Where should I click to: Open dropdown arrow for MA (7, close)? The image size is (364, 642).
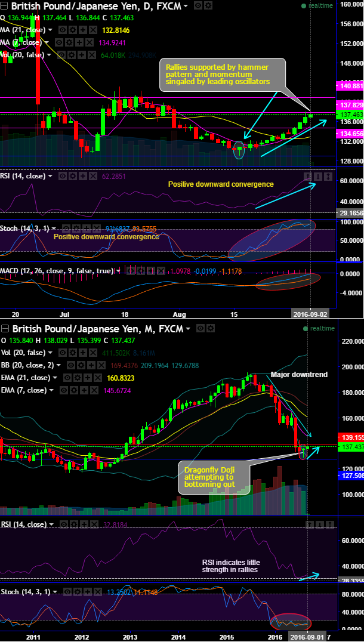[47, 42]
